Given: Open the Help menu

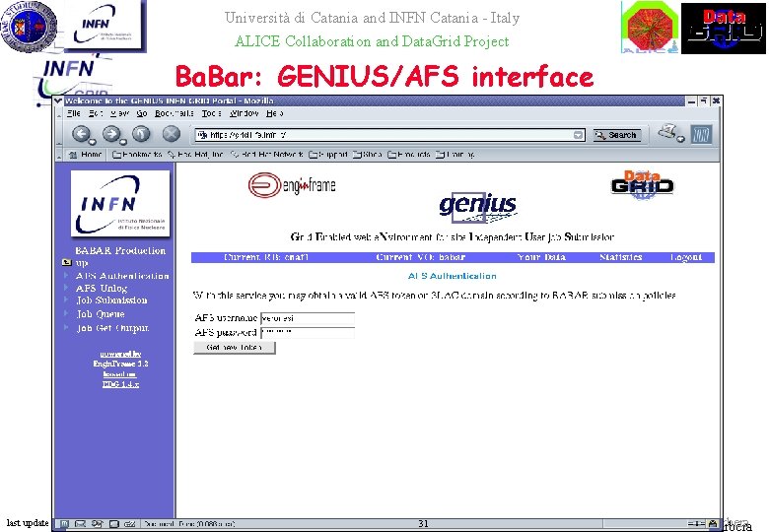Looking at the screenshot, I should point(274,113).
